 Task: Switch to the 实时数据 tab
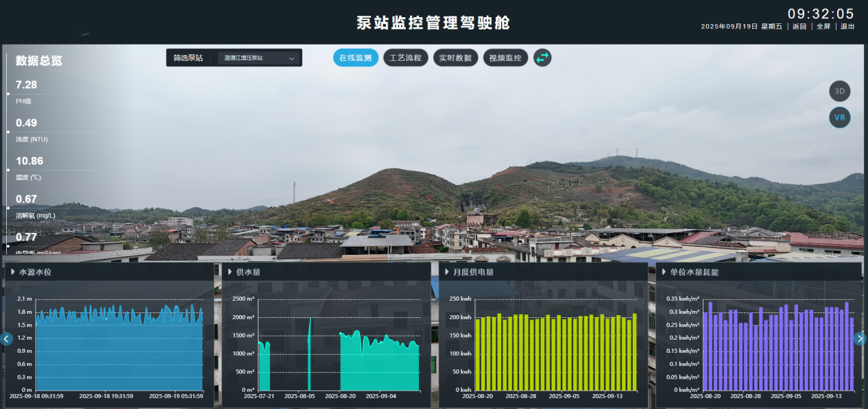point(455,58)
